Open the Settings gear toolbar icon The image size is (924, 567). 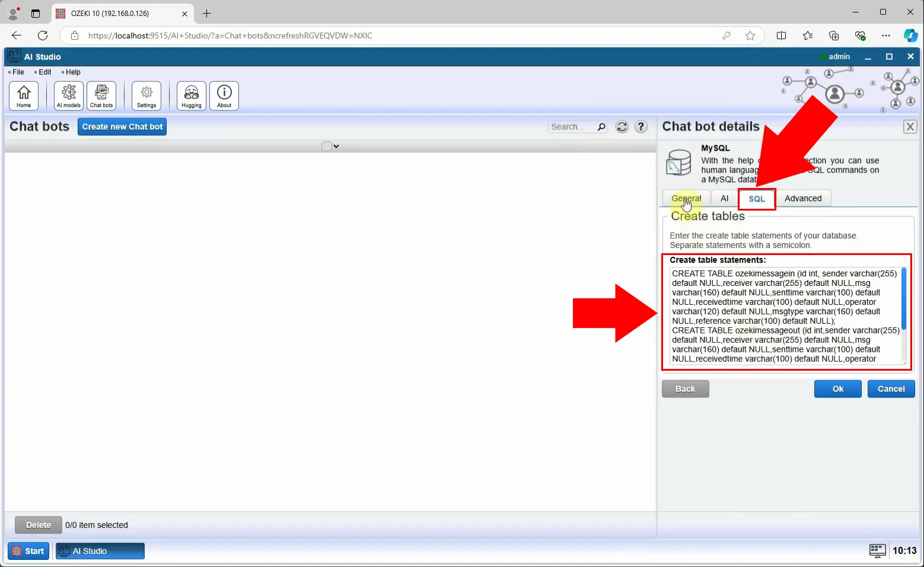click(146, 96)
